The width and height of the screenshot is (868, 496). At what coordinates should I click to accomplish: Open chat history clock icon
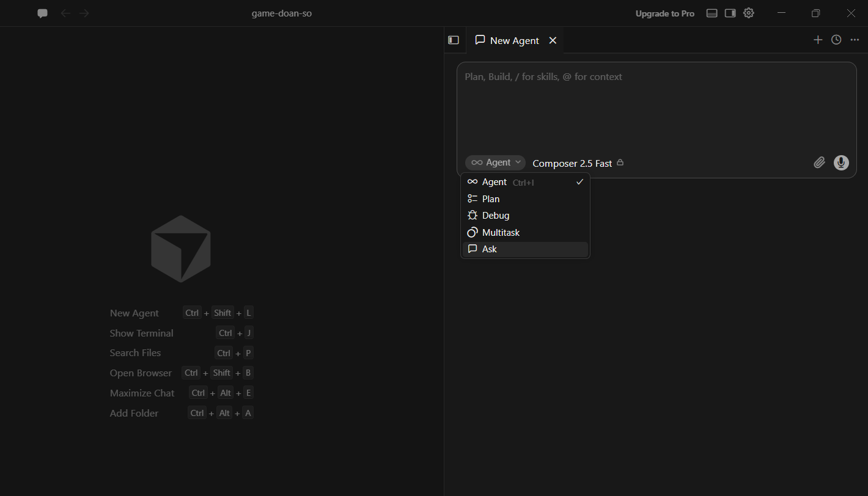[x=836, y=40]
